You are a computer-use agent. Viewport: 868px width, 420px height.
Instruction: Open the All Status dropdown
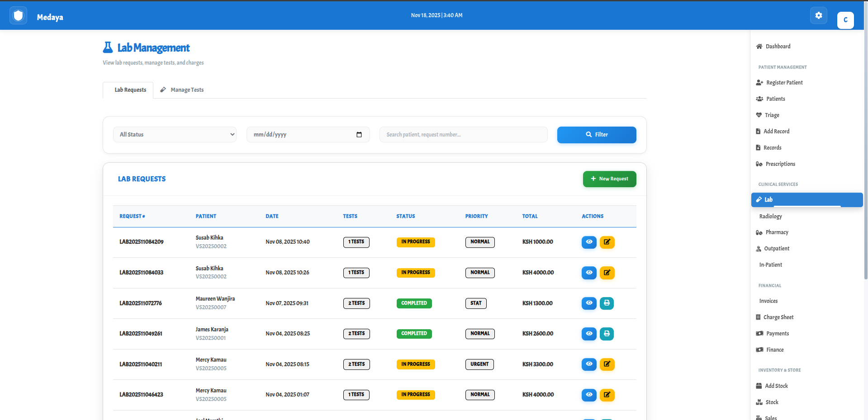click(x=175, y=135)
